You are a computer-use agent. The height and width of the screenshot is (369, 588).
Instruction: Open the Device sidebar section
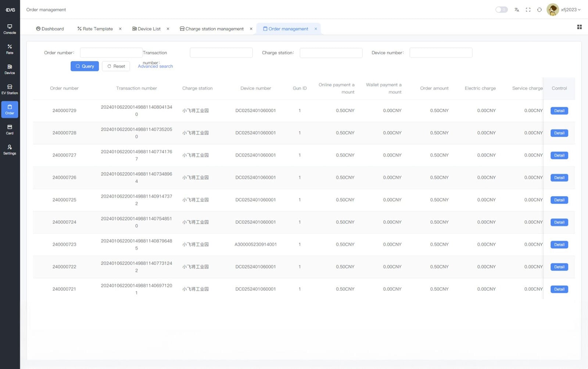tap(10, 69)
